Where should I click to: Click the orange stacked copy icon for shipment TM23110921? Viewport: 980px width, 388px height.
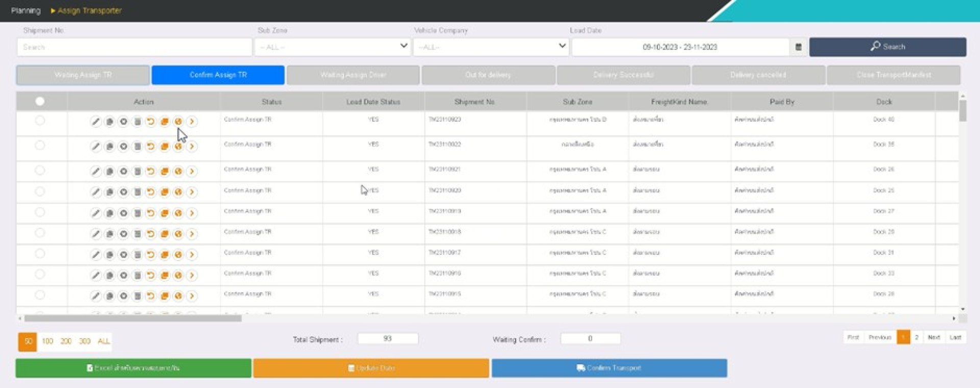[164, 171]
